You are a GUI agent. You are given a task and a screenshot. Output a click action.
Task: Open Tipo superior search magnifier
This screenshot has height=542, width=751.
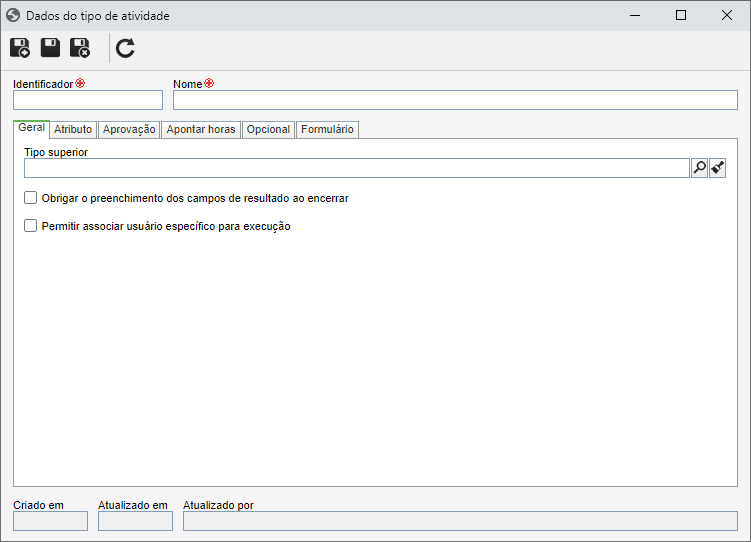point(699,168)
